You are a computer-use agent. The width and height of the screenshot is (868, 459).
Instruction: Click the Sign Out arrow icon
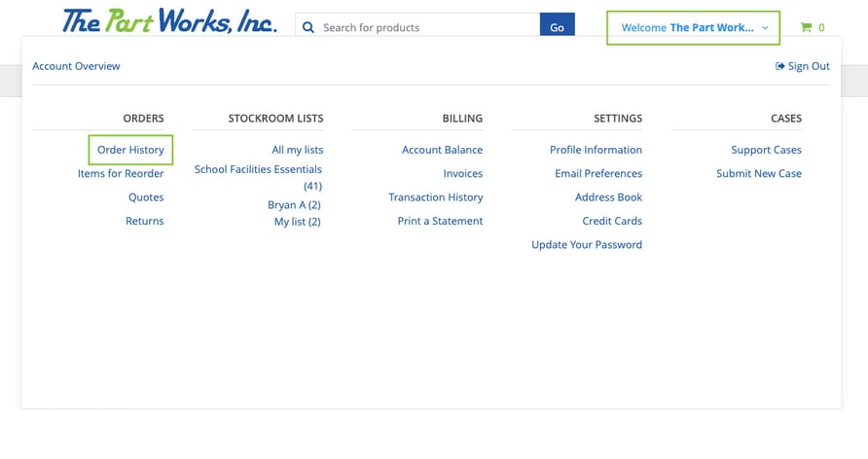click(x=780, y=66)
